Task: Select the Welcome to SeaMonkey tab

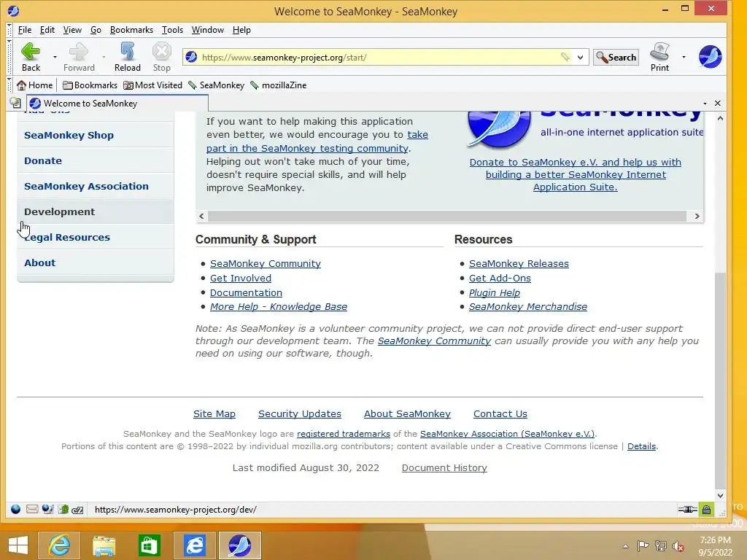Action: (117, 104)
